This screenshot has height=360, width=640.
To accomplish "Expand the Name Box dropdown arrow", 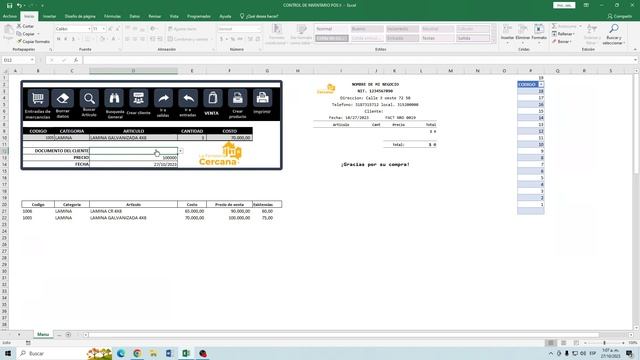I will pyautogui.click(x=32, y=60).
